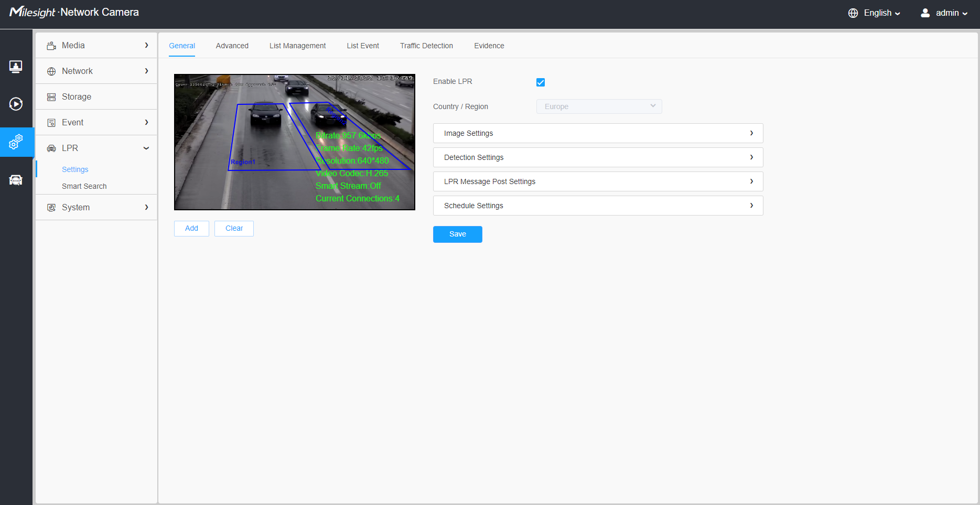Click the System monitor icon

point(51,208)
